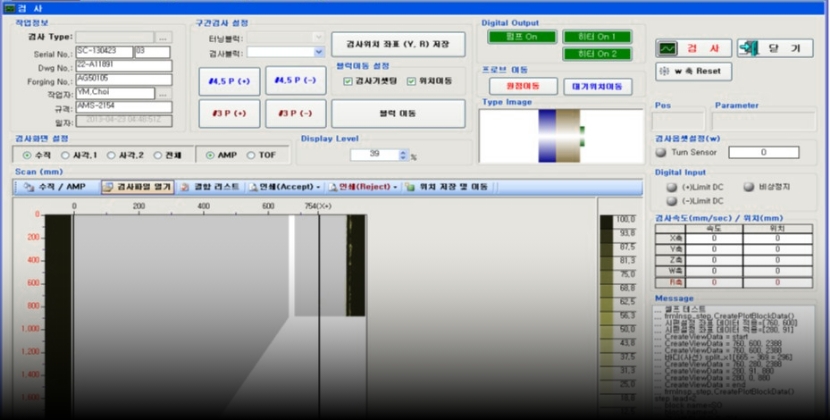This screenshot has height=420, width=830.
Task: Click the 754(X+) ruler marker
Action: click(318, 206)
